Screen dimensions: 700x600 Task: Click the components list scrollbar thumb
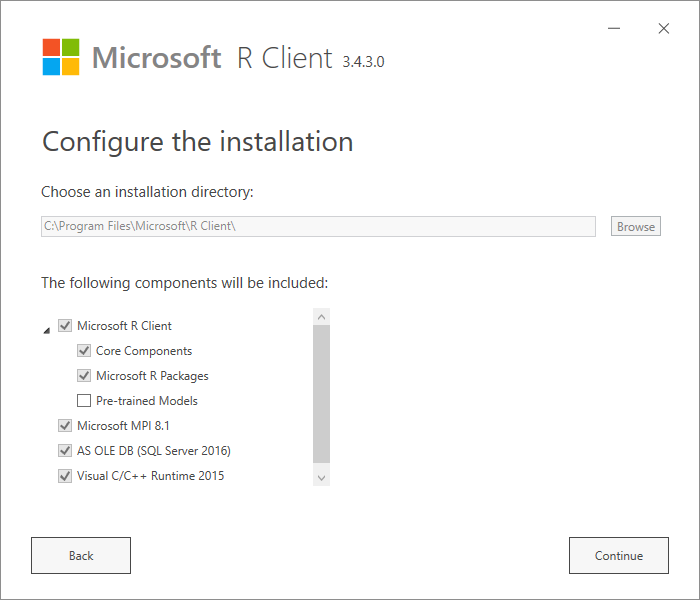click(x=321, y=395)
